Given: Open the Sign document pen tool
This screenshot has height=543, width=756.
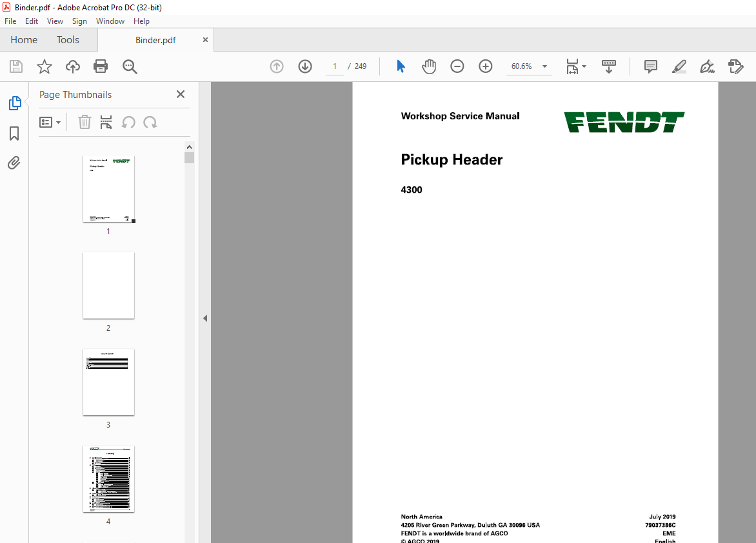Looking at the screenshot, I should click(708, 66).
